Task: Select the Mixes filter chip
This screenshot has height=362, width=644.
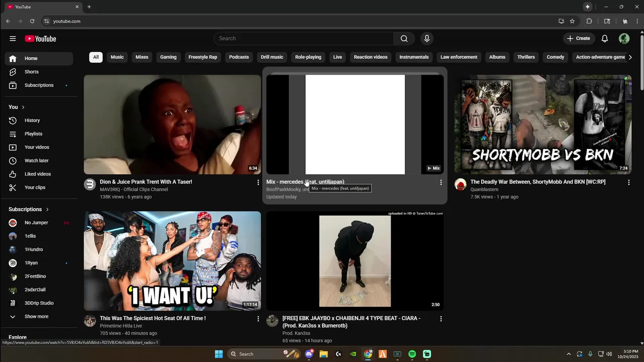Action: pyautogui.click(x=142, y=57)
